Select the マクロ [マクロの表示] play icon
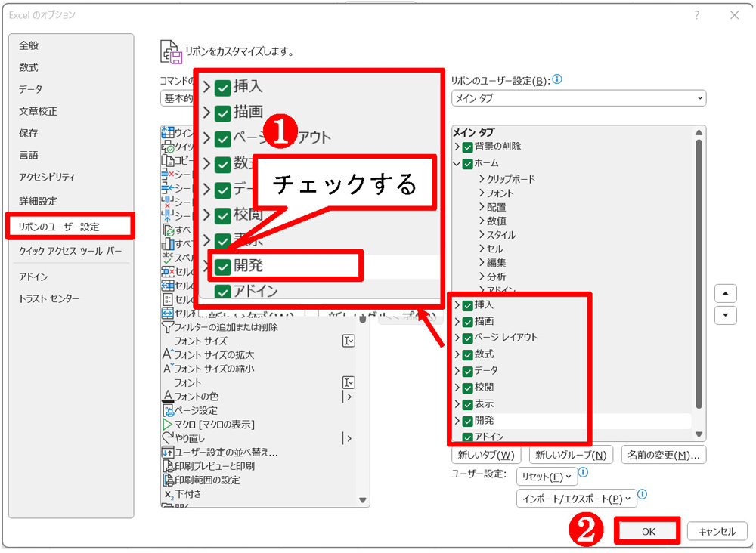The image size is (756, 553). pos(167,425)
